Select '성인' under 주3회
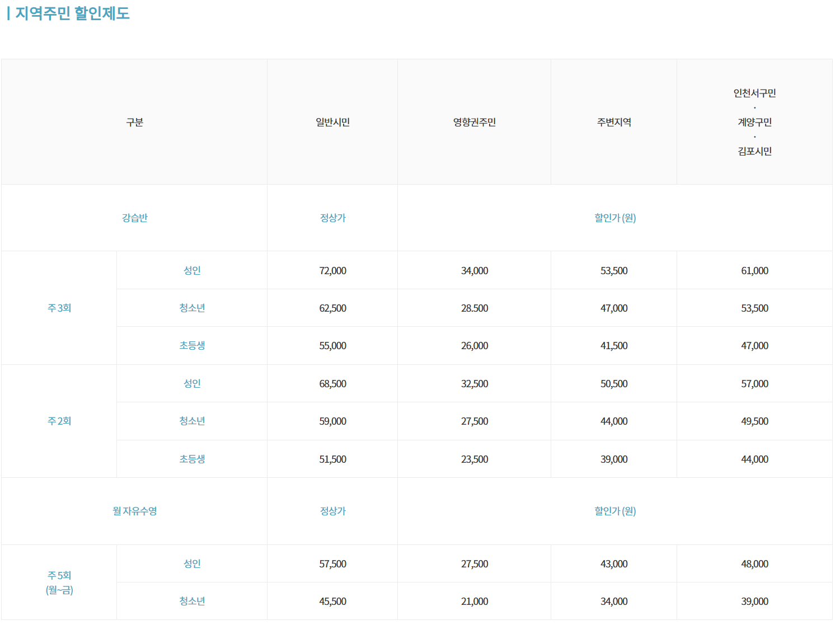The image size is (840, 625). [x=192, y=270]
